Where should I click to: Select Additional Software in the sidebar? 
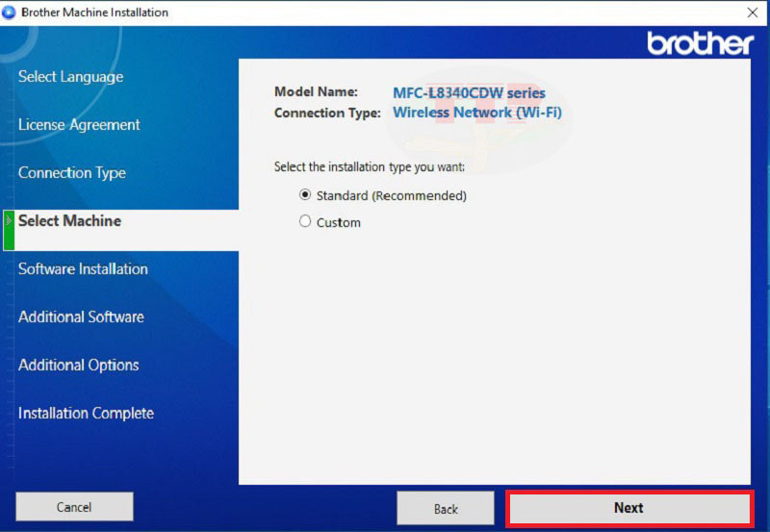tap(81, 317)
